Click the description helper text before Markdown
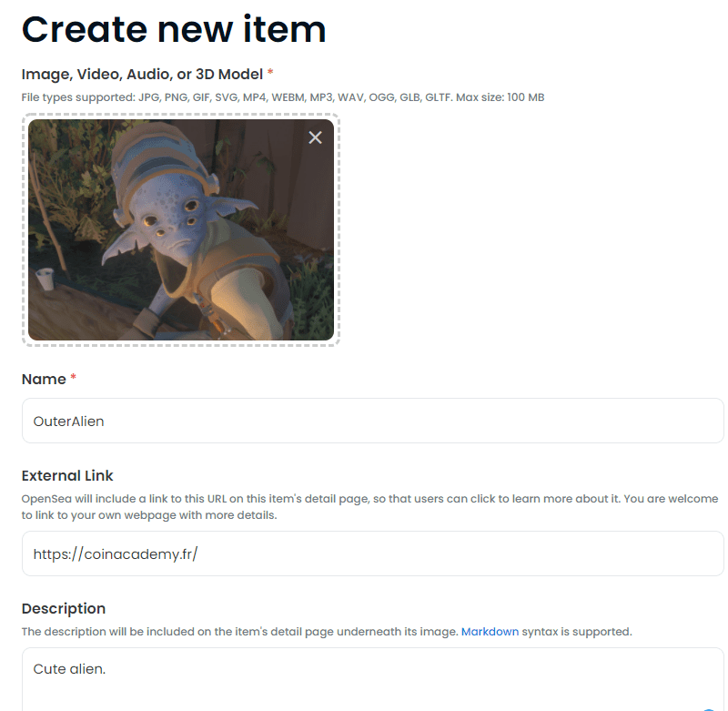This screenshot has width=728, height=711. point(240,632)
